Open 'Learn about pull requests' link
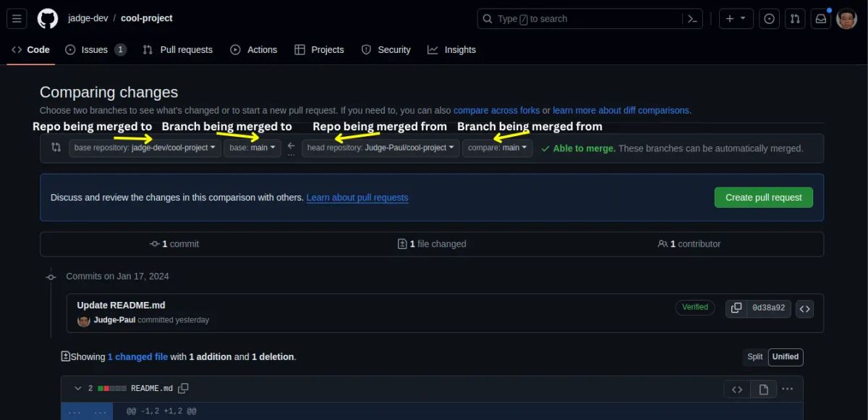The width and height of the screenshot is (868, 420). click(x=357, y=198)
